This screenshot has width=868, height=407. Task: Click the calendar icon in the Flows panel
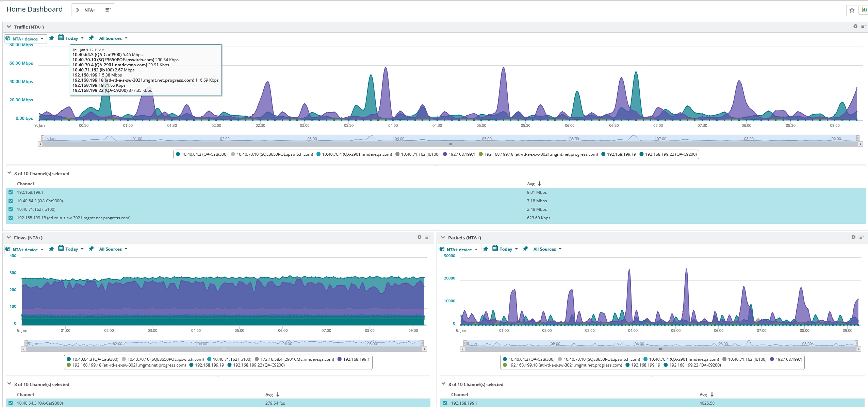pyautogui.click(x=61, y=249)
